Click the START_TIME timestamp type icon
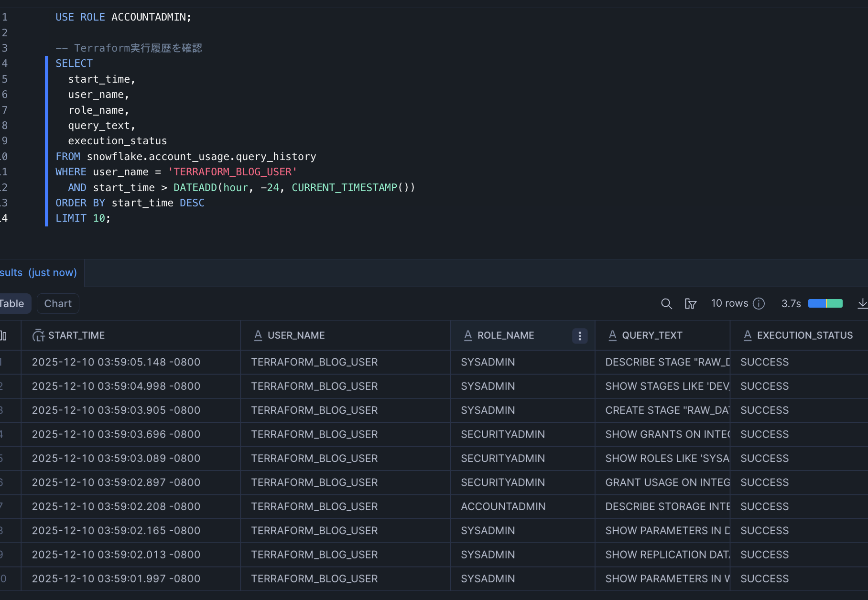The height and width of the screenshot is (600, 868). click(x=38, y=336)
